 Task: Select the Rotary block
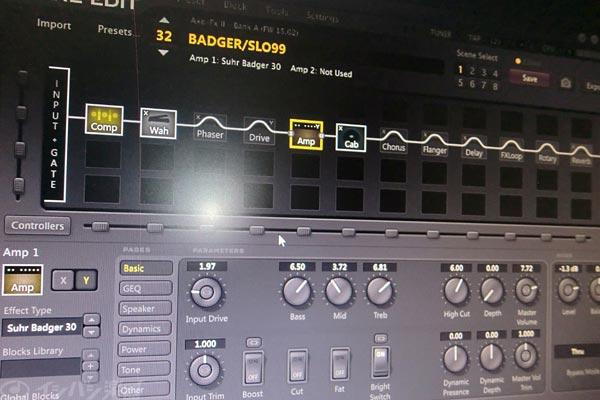point(547,153)
